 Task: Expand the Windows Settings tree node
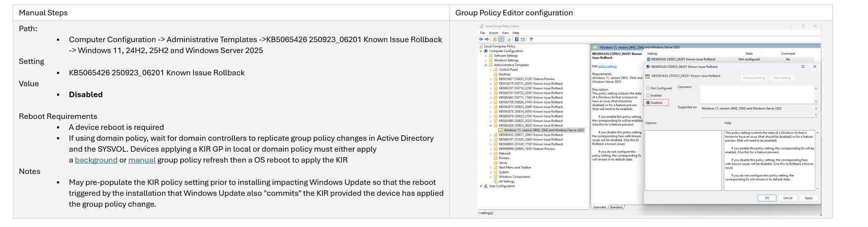(x=486, y=60)
